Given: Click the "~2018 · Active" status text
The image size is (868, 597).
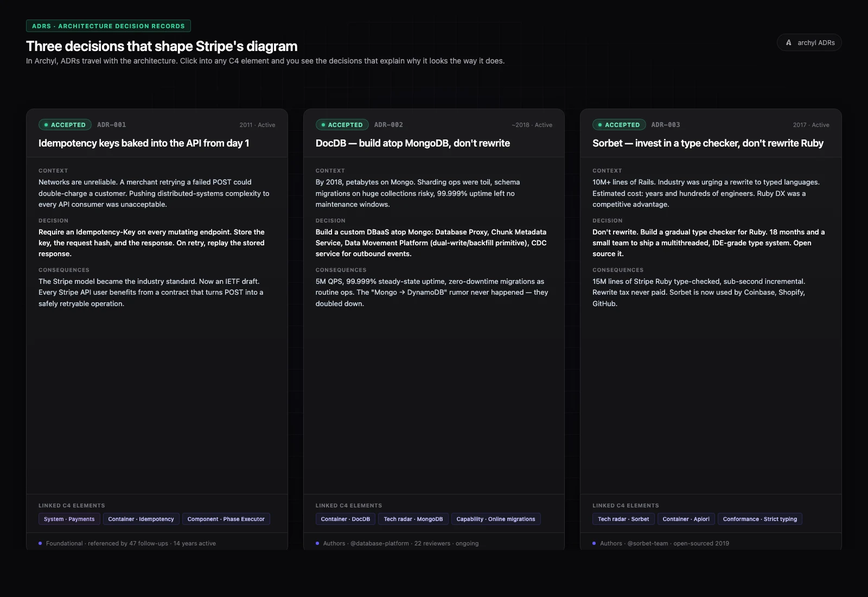Looking at the screenshot, I should (532, 125).
